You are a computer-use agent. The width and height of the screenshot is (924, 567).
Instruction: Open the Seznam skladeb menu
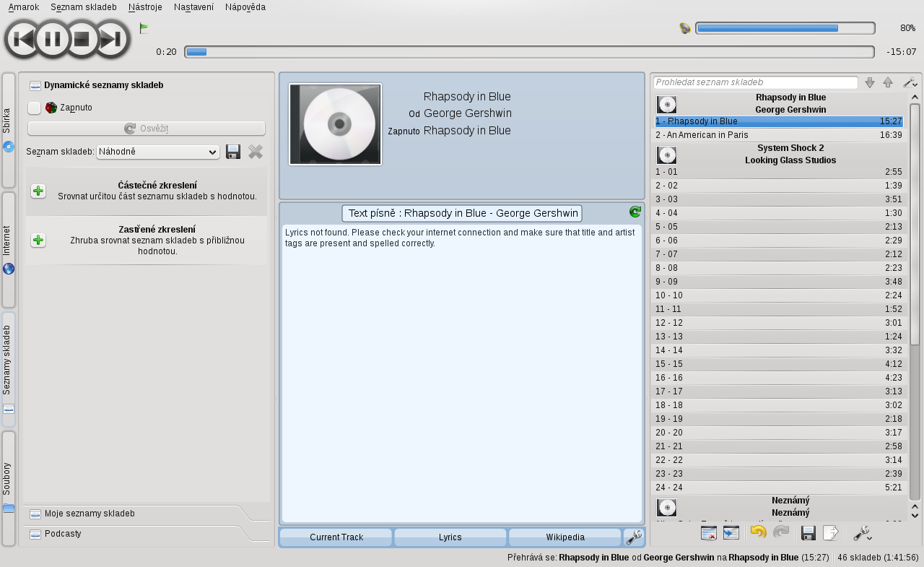(84, 7)
